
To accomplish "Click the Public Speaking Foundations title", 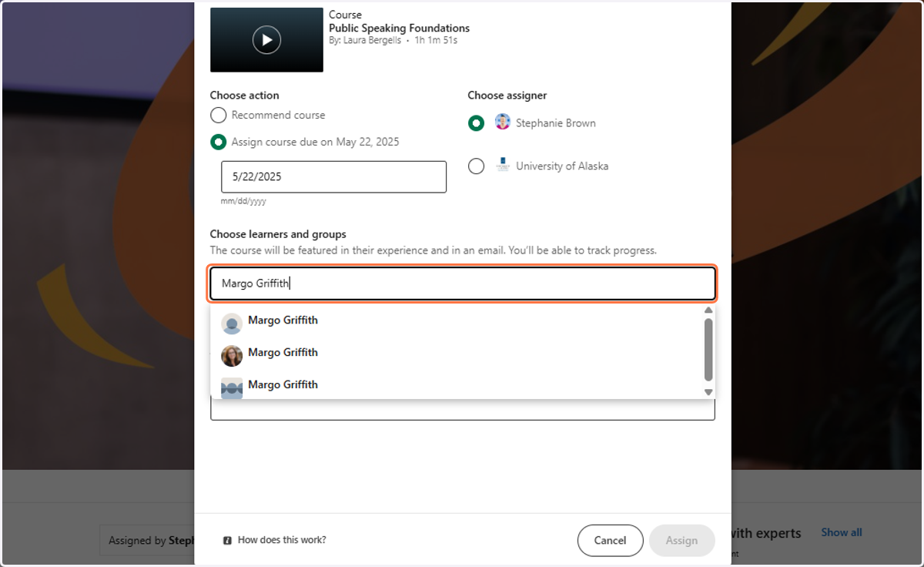I will click(399, 28).
